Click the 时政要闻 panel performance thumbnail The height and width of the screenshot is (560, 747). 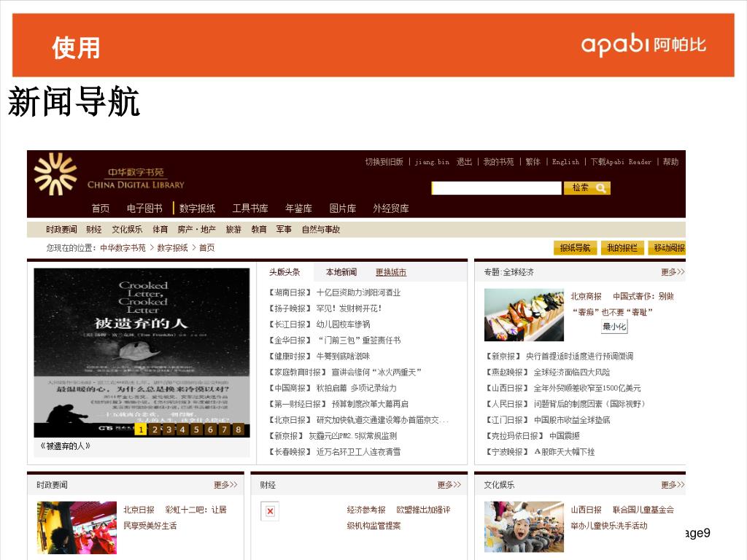77,528
